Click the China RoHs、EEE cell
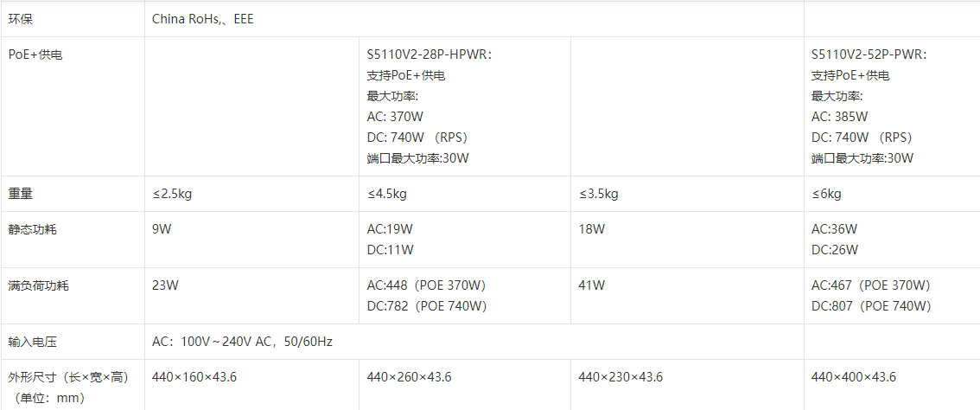Viewport: 980px width, 410px height. (202, 19)
